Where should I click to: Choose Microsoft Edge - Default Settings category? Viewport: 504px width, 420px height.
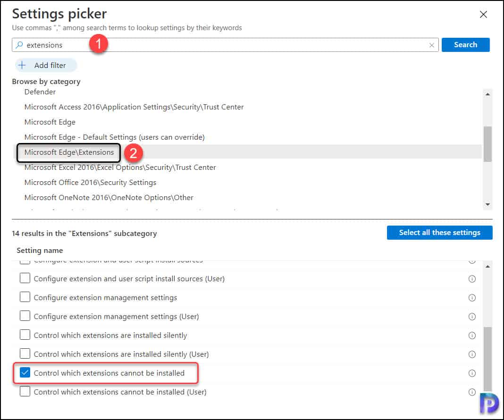114,137
